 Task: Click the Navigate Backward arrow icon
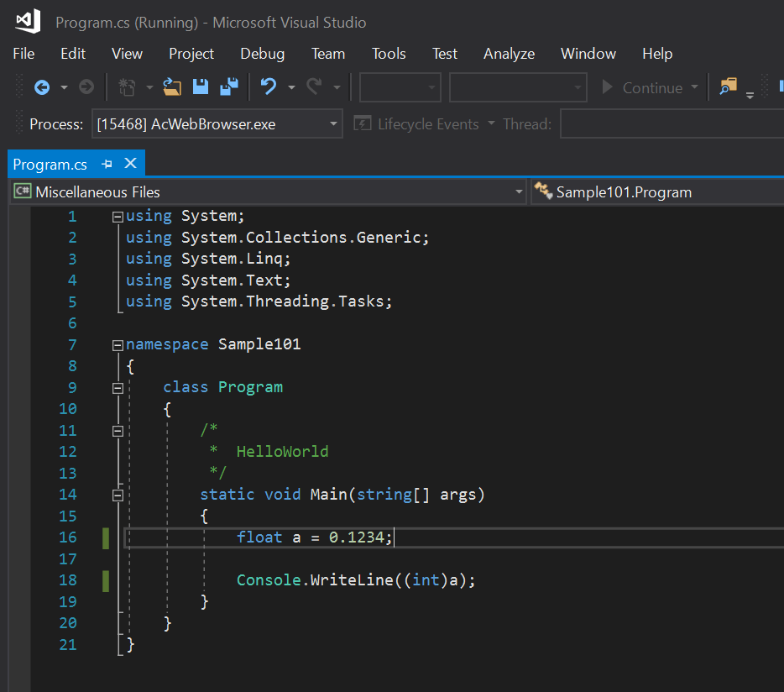click(x=41, y=87)
